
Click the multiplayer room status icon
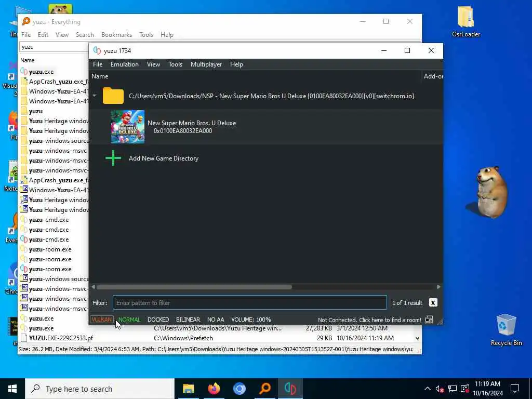(429, 320)
